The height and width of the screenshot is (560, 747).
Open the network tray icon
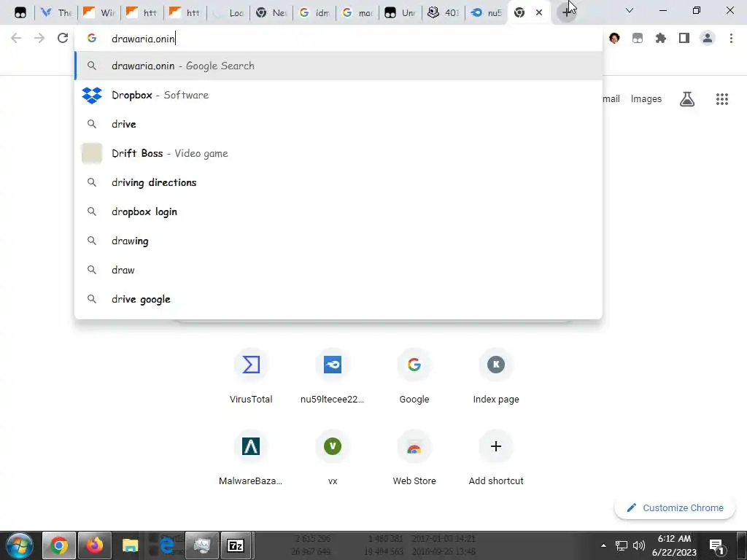pos(622,545)
